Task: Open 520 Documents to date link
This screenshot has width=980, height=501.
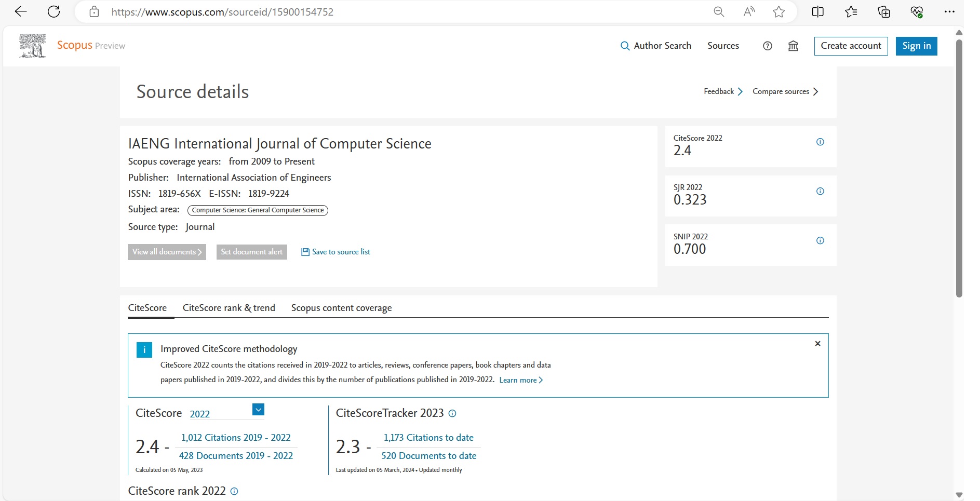Action: click(428, 456)
